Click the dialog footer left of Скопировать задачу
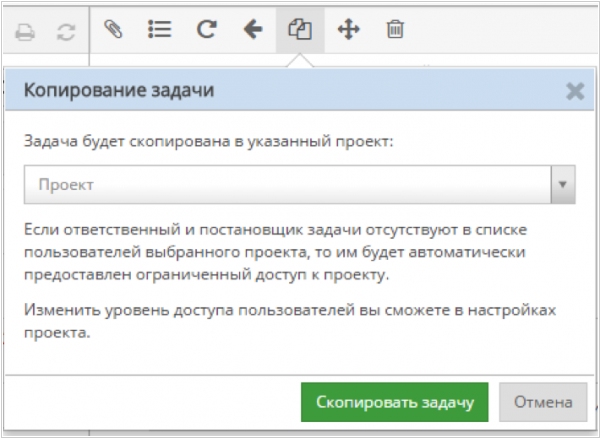 150,402
